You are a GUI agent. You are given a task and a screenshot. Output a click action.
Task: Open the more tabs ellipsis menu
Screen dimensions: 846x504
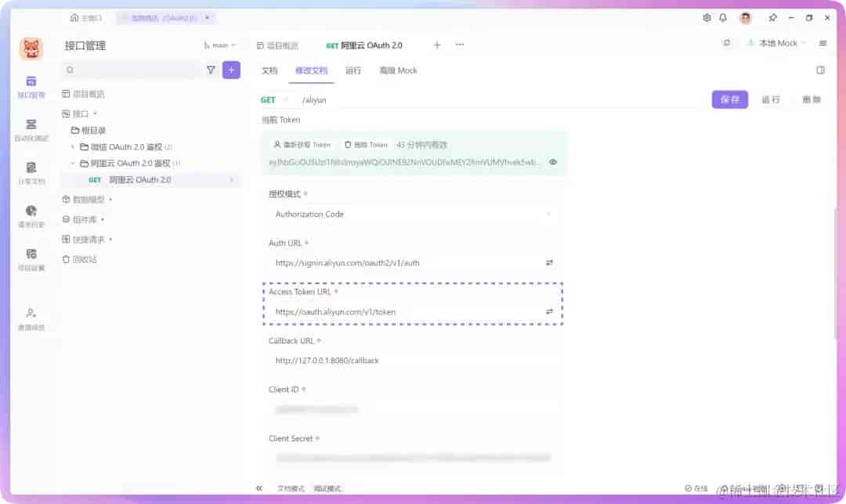tap(460, 45)
